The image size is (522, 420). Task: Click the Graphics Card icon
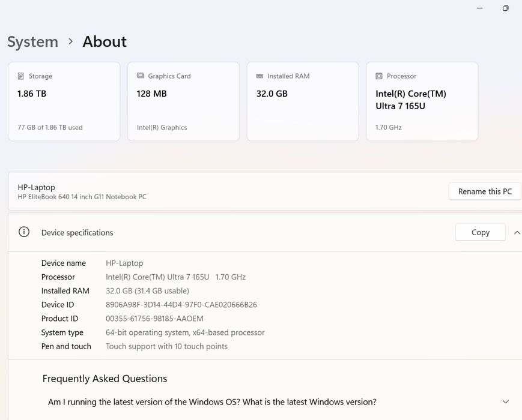click(141, 76)
